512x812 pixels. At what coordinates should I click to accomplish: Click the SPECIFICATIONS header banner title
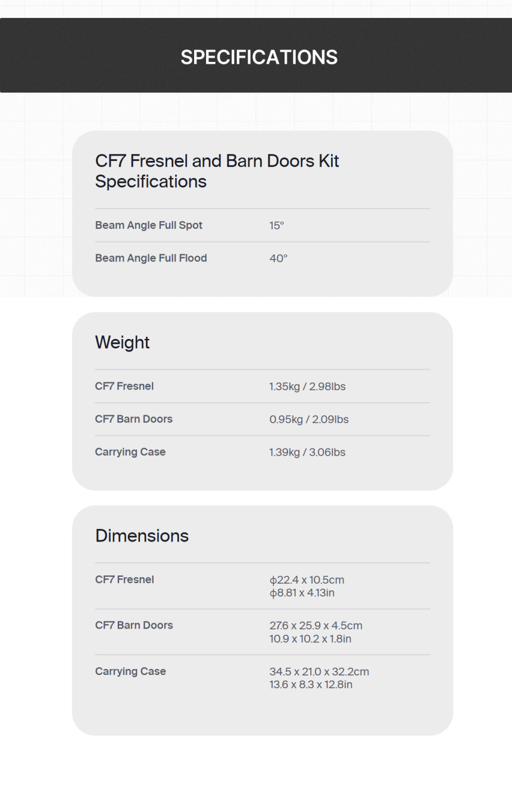pos(259,57)
